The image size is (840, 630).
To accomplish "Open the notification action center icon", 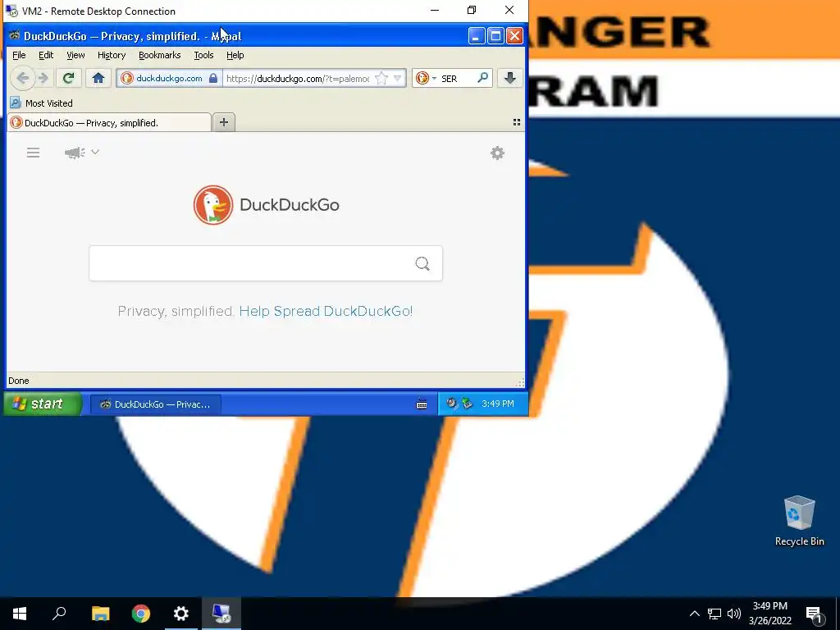I will (815, 614).
